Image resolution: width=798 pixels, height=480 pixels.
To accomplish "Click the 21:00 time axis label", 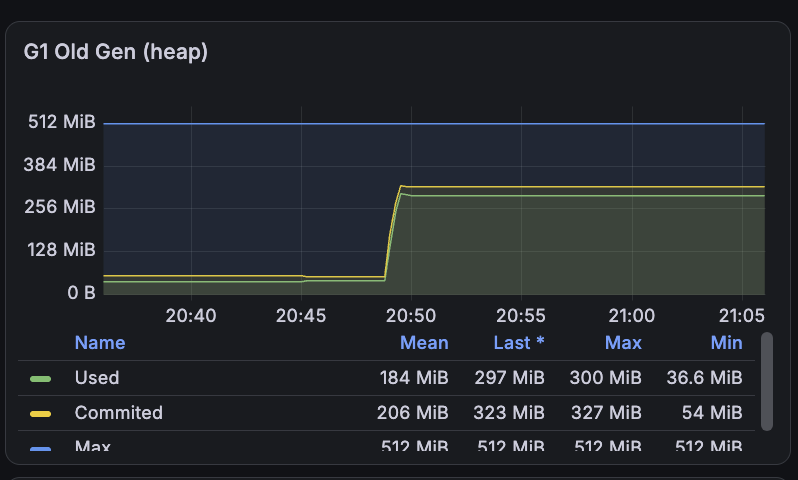I will click(x=632, y=316).
